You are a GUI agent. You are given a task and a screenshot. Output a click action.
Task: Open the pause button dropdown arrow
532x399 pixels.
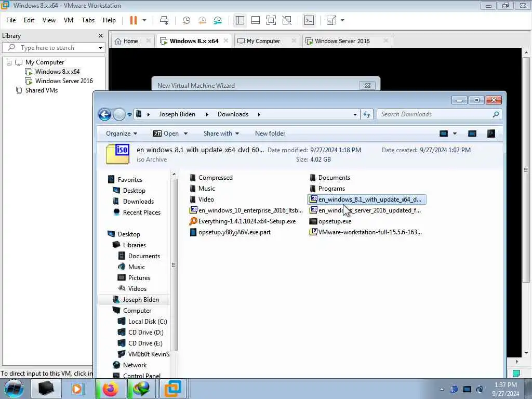click(x=144, y=20)
